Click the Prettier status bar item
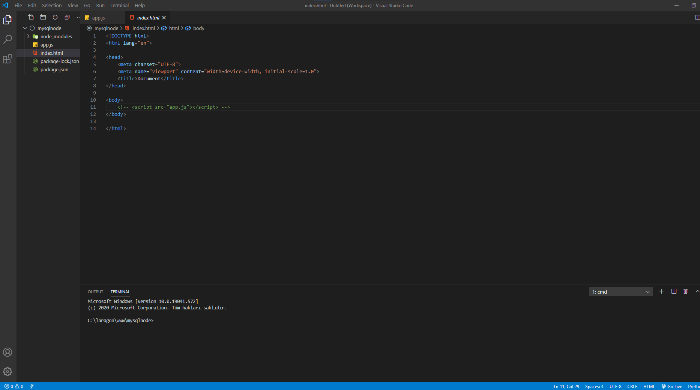This screenshot has height=390, width=700. pyautogui.click(x=693, y=386)
